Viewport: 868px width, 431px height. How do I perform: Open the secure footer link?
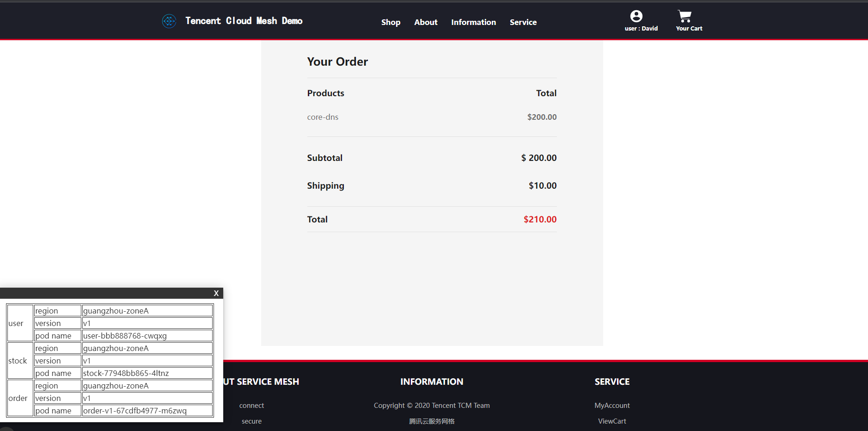(251, 421)
